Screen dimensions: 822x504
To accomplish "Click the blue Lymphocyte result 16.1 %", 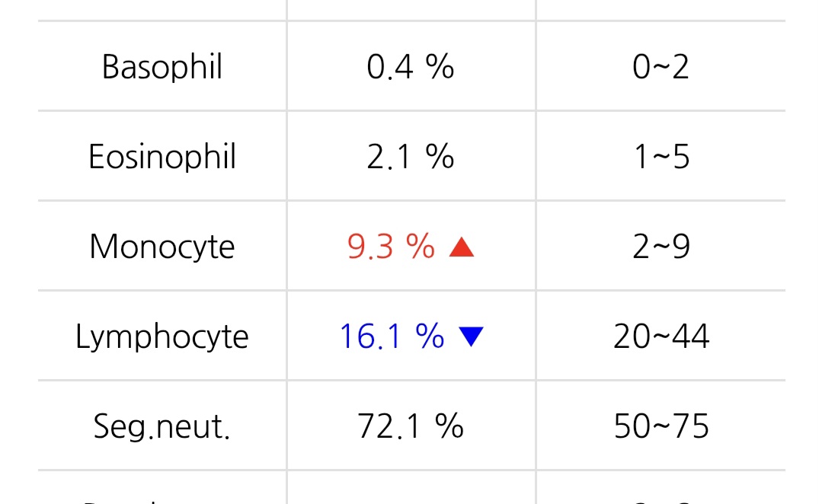I will pyautogui.click(x=392, y=337).
